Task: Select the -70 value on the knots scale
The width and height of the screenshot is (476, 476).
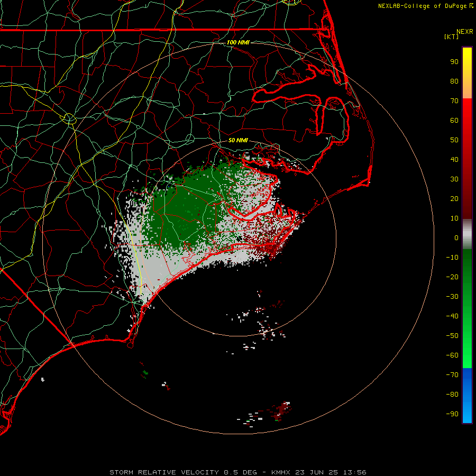Action: coord(452,375)
